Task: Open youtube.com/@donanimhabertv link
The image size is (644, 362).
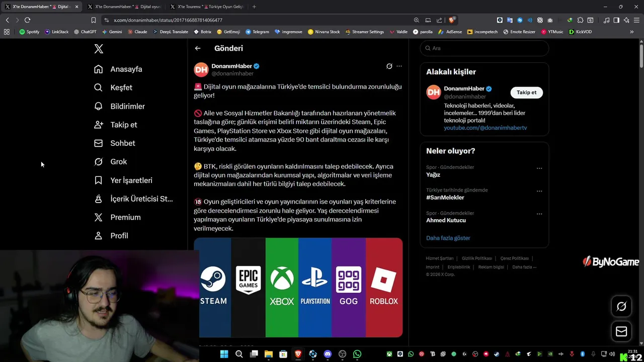Action: 485,128
